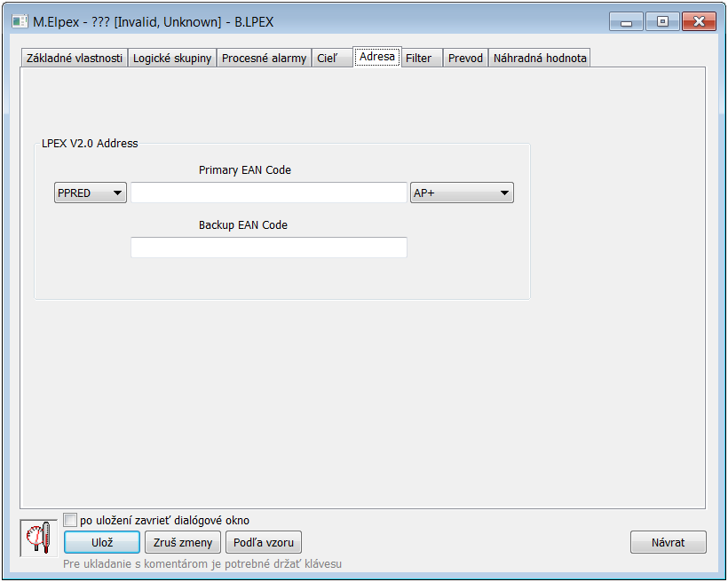Viewport: 728px width, 582px height.
Task: Open the Logické skupiny tab
Action: (172, 59)
